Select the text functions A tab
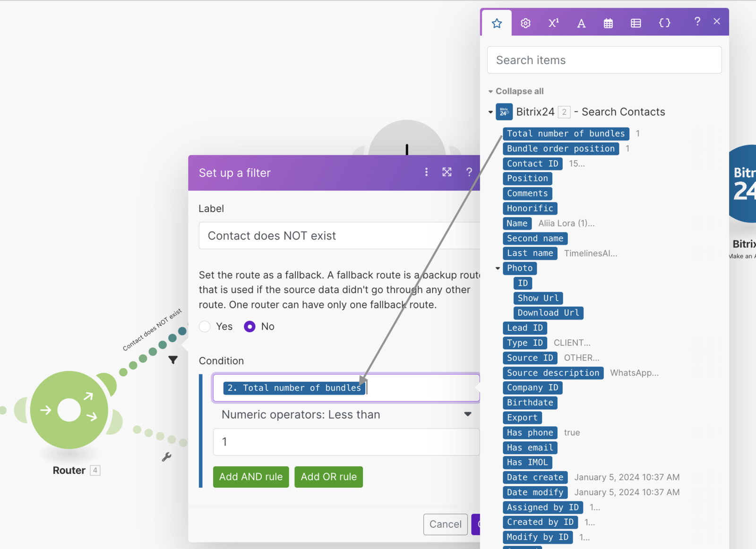Image resolution: width=756 pixels, height=549 pixels. click(x=581, y=22)
